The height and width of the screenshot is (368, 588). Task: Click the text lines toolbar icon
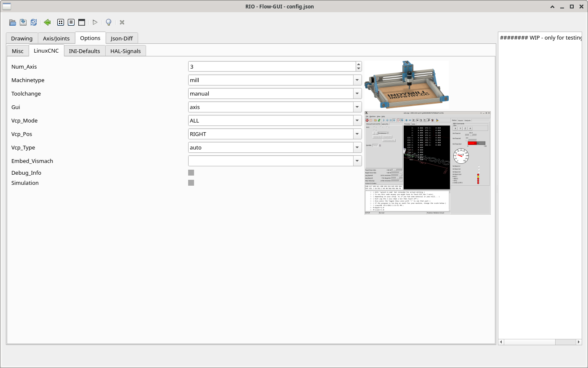coord(71,22)
